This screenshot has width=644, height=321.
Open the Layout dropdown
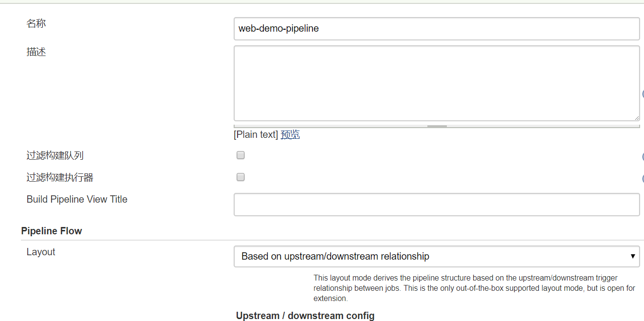437,256
